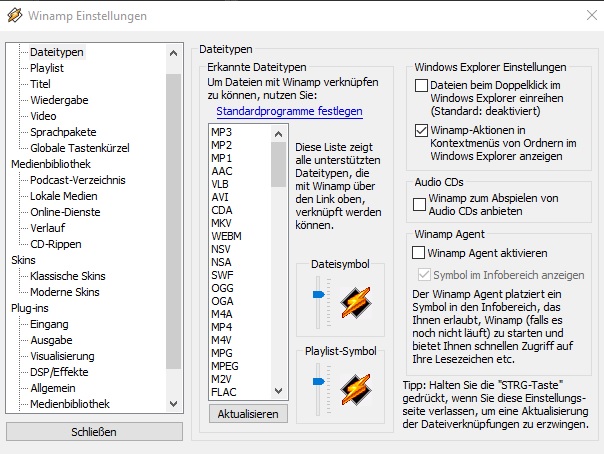Image resolution: width=604 pixels, height=454 pixels.
Task: Select FLAC in the file type list
Action: (224, 392)
